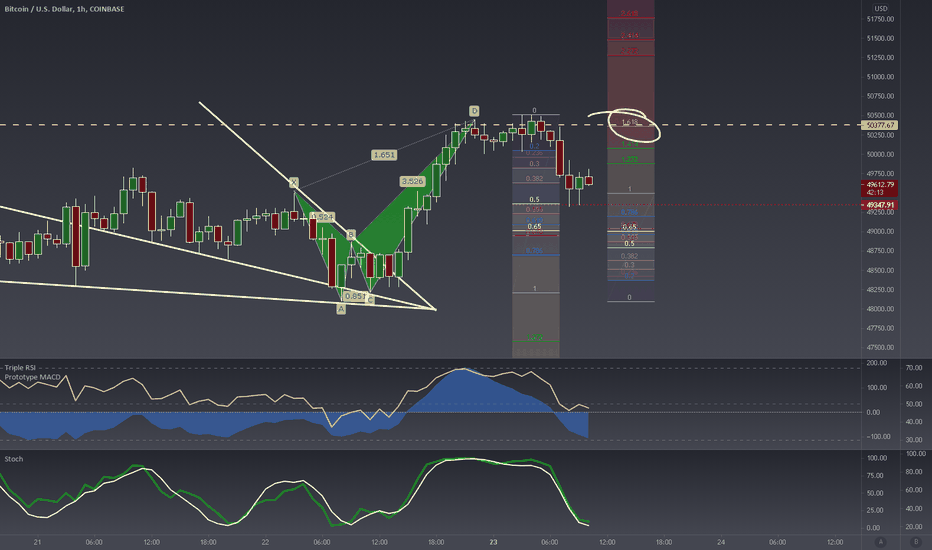Click the 50377.67 price axis label
The height and width of the screenshot is (550, 932).
[880, 125]
